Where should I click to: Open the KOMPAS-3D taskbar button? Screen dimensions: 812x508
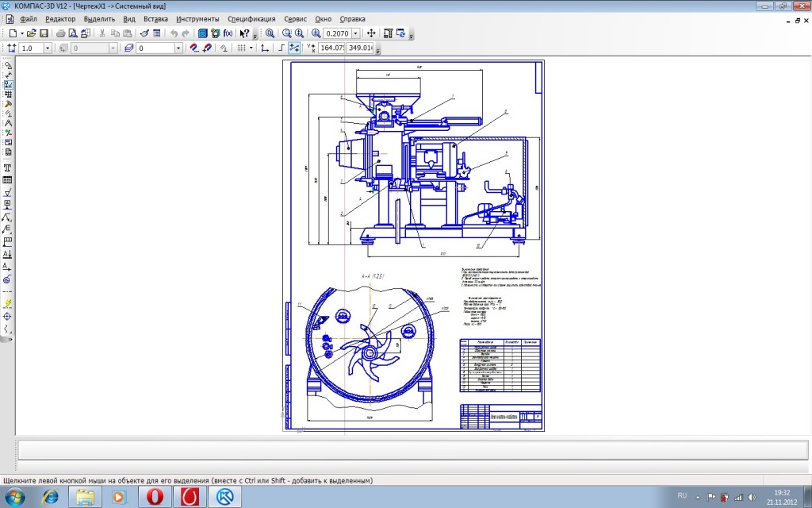224,497
